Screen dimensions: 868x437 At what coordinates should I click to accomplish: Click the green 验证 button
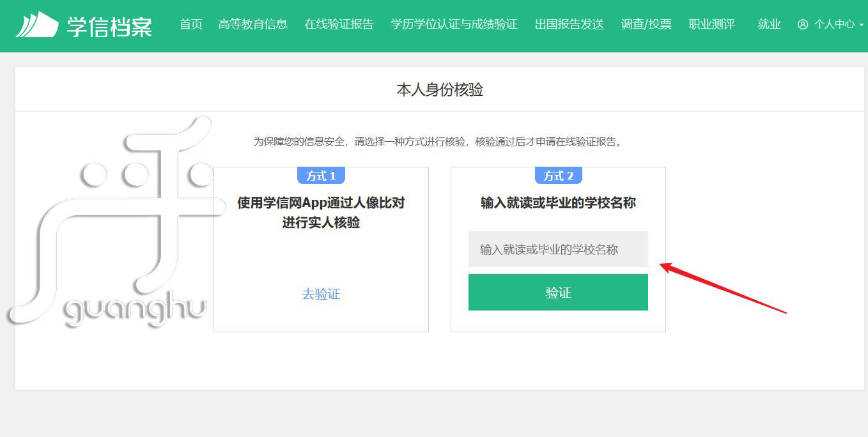pyautogui.click(x=558, y=292)
